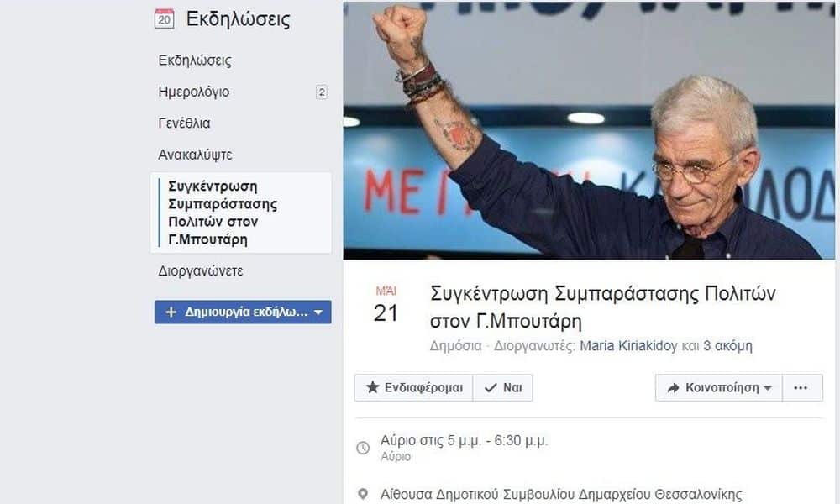This screenshot has height=504, width=840.
Task: Click the share arrow icon on Κοινοποίηση
Action: click(674, 388)
